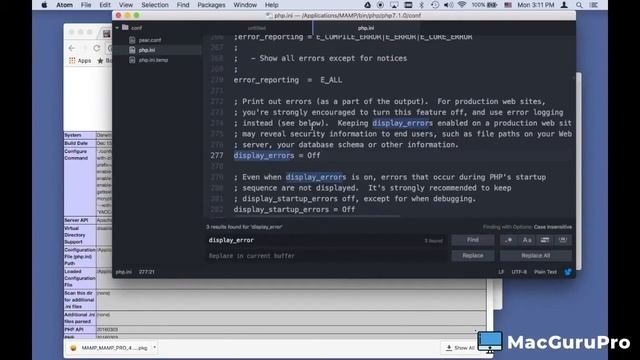Open php.ini.temp in the tree view
The width and height of the screenshot is (640, 360).
[x=153, y=60]
